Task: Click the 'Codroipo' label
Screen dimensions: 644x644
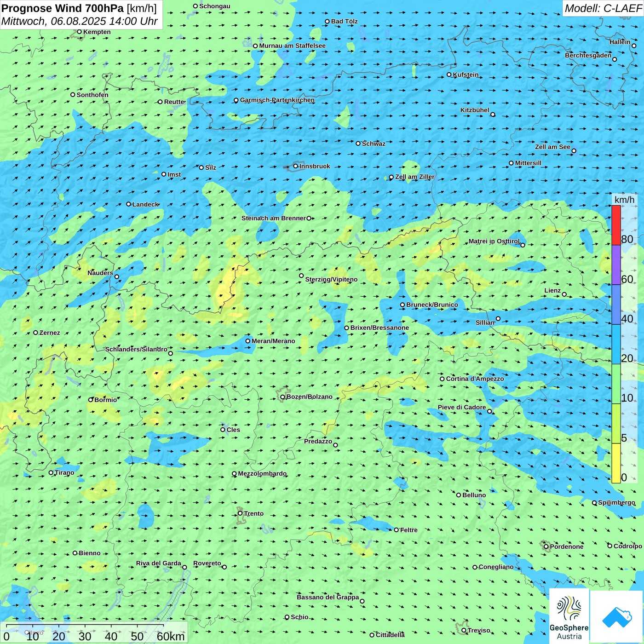Action: tap(627, 546)
